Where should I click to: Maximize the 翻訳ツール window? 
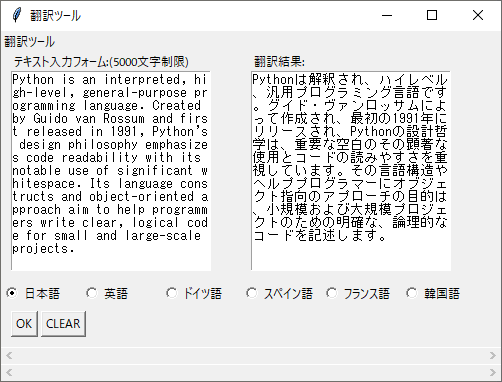tap(432, 15)
